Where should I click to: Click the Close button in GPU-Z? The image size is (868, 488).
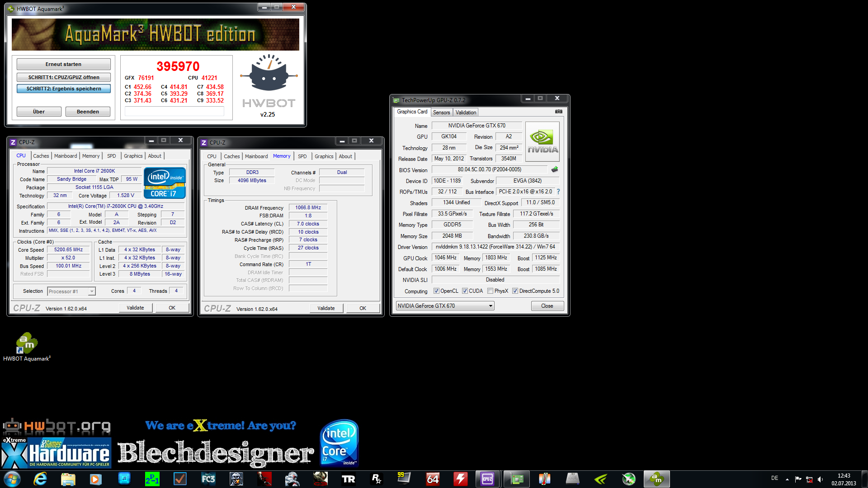[x=547, y=306]
